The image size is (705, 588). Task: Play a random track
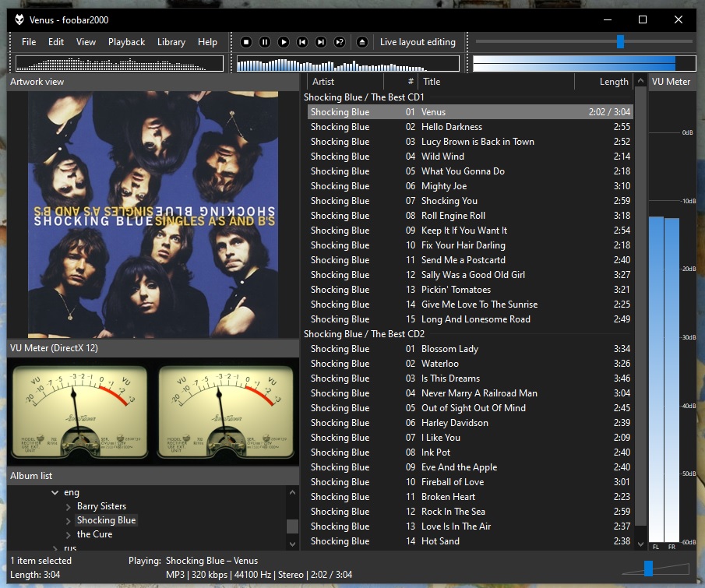pyautogui.click(x=340, y=42)
